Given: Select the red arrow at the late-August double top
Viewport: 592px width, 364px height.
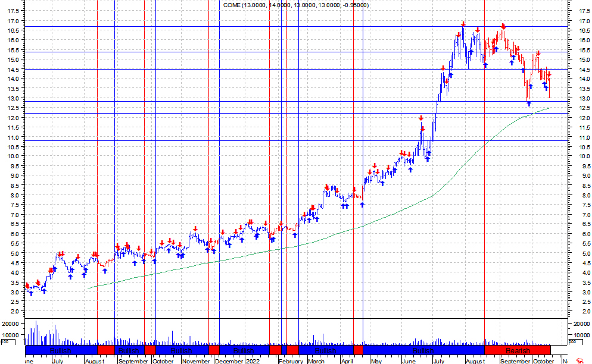Looking at the screenshot, I should point(503,26).
